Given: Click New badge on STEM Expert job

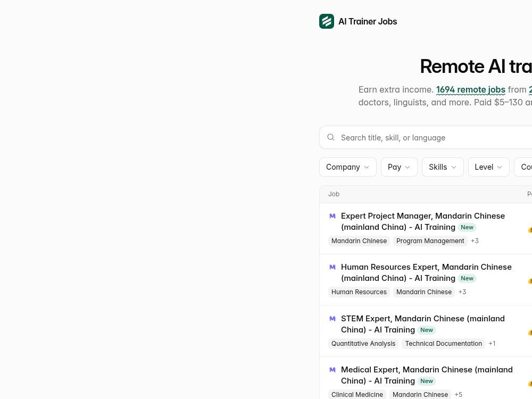Looking at the screenshot, I should [x=427, y=330].
